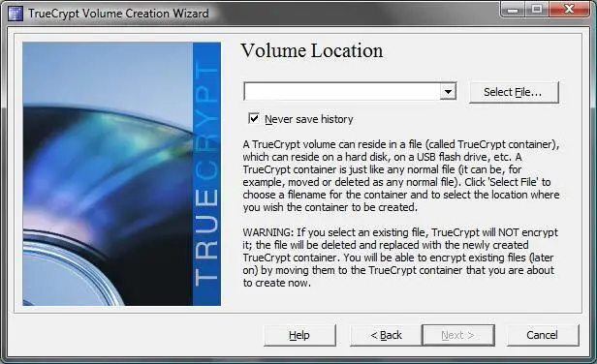Open the Select File... browser
597x364 pixels.
coord(514,92)
